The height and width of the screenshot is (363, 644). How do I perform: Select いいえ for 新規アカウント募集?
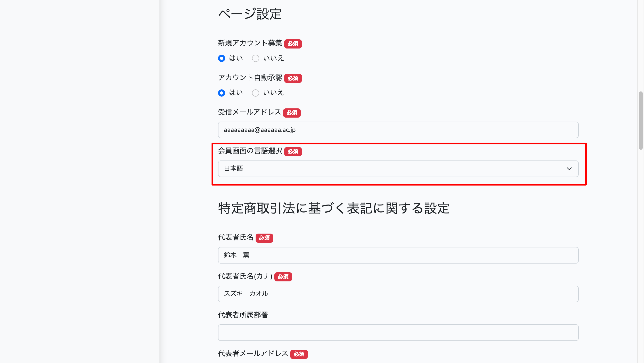256,59
